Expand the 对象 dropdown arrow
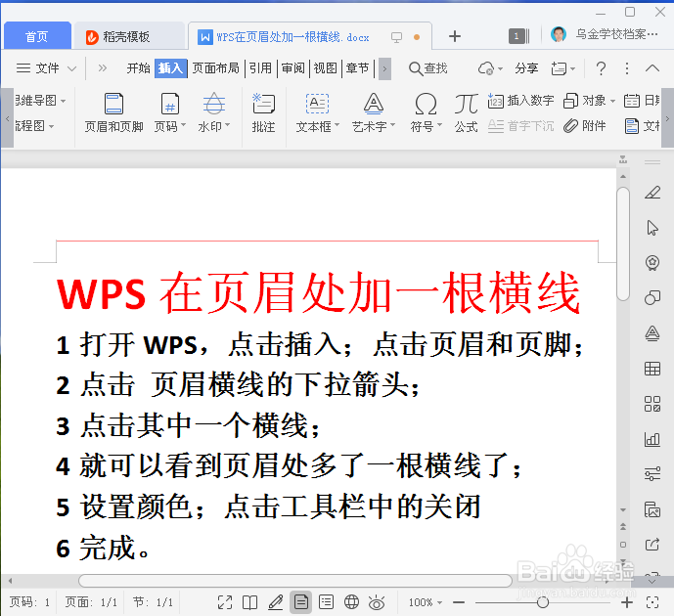 tap(613, 101)
